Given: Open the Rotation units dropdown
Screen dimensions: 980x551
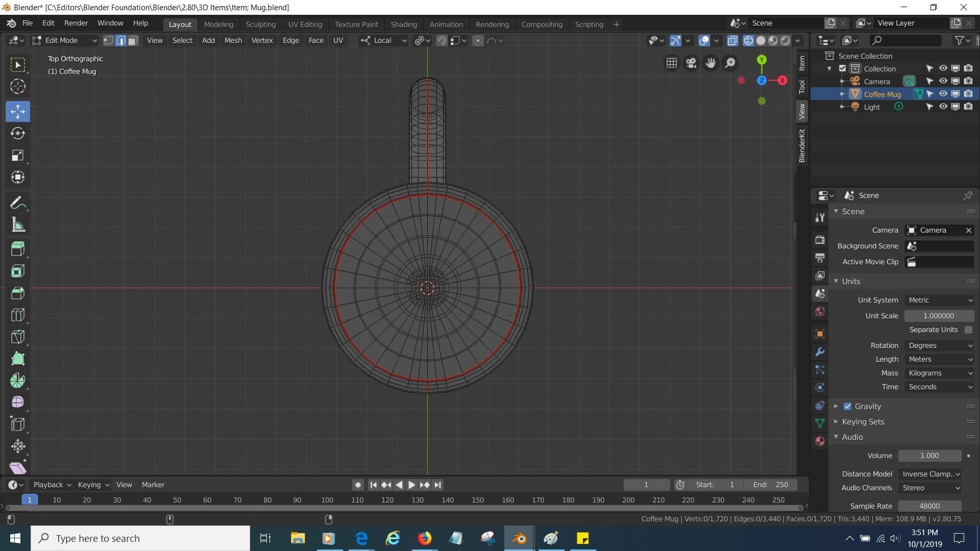Looking at the screenshot, I should pyautogui.click(x=939, y=346).
